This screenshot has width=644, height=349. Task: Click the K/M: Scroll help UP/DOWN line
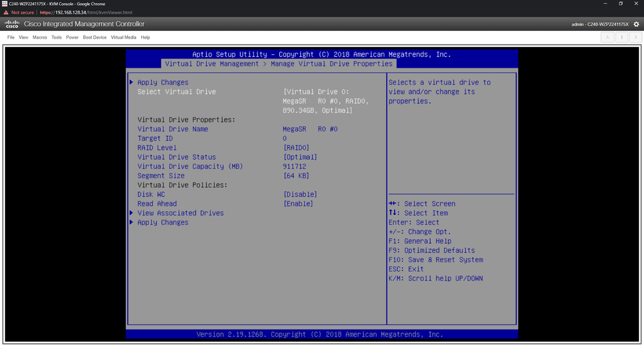click(x=435, y=278)
